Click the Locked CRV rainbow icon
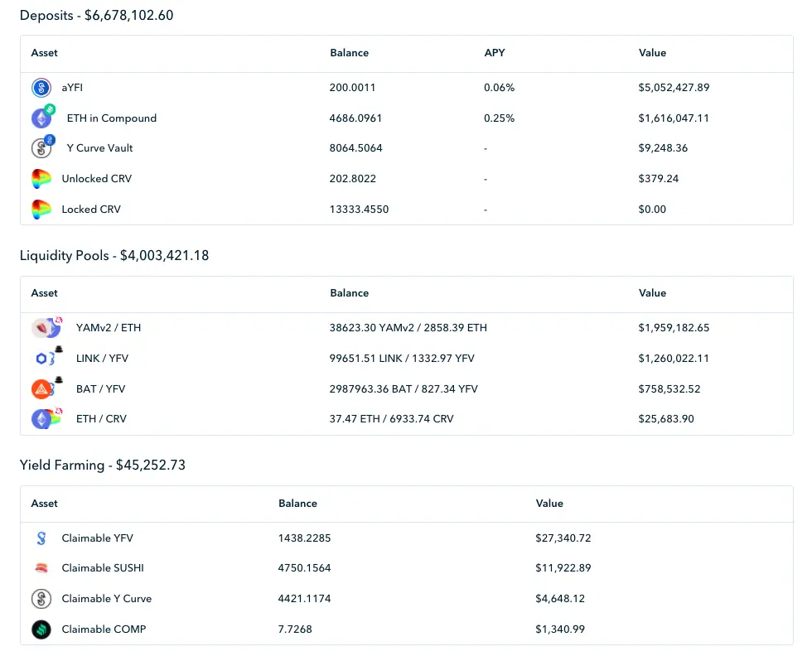This screenshot has width=812, height=656. click(x=41, y=210)
